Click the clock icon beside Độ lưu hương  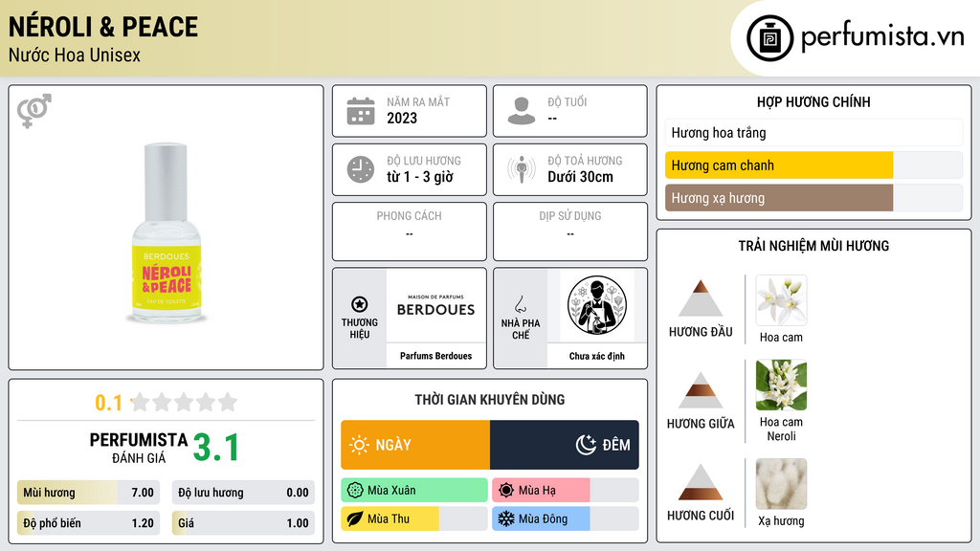(x=361, y=169)
